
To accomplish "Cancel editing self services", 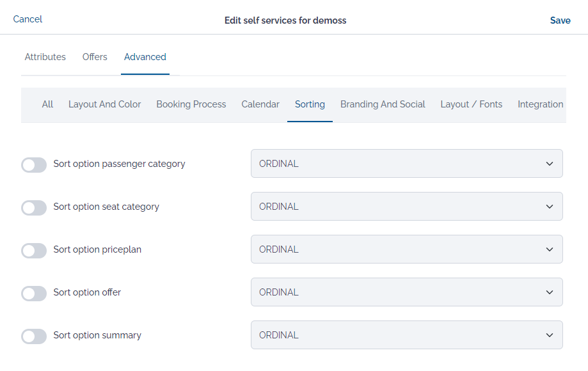I will coord(28,19).
